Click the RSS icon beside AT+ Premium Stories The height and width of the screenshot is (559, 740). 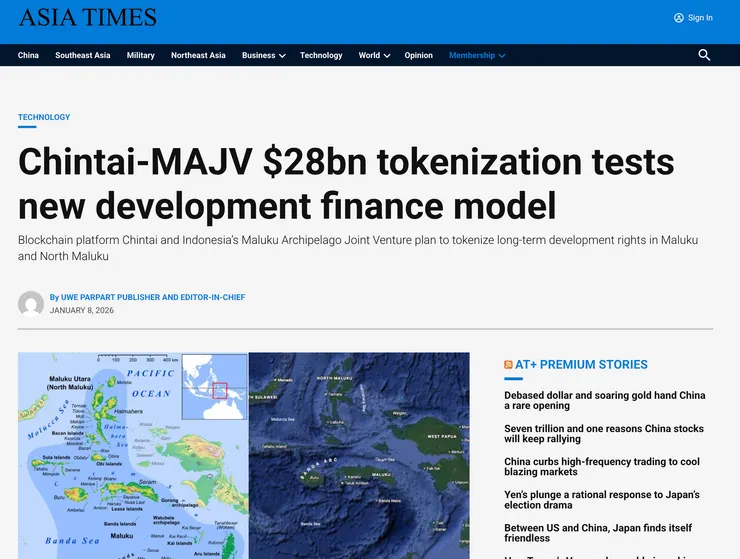click(508, 364)
